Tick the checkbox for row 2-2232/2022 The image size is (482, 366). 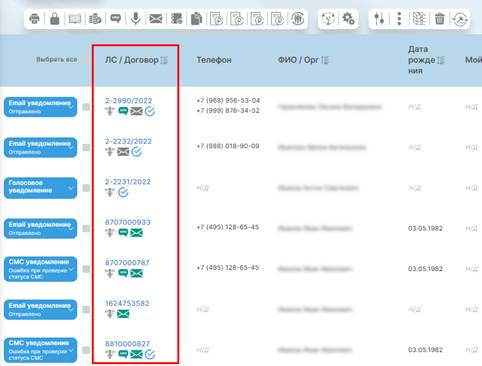coord(86,147)
